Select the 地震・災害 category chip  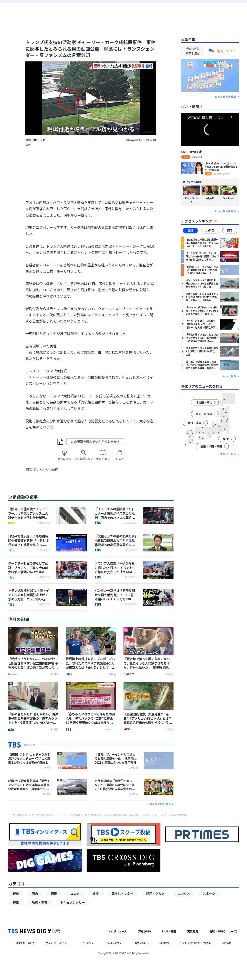click(39, 902)
